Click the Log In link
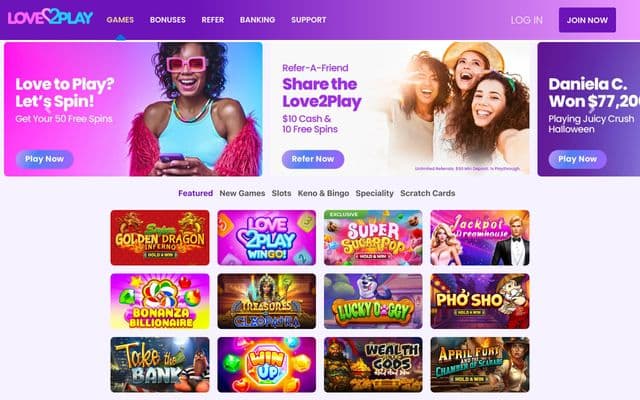 pyautogui.click(x=527, y=20)
